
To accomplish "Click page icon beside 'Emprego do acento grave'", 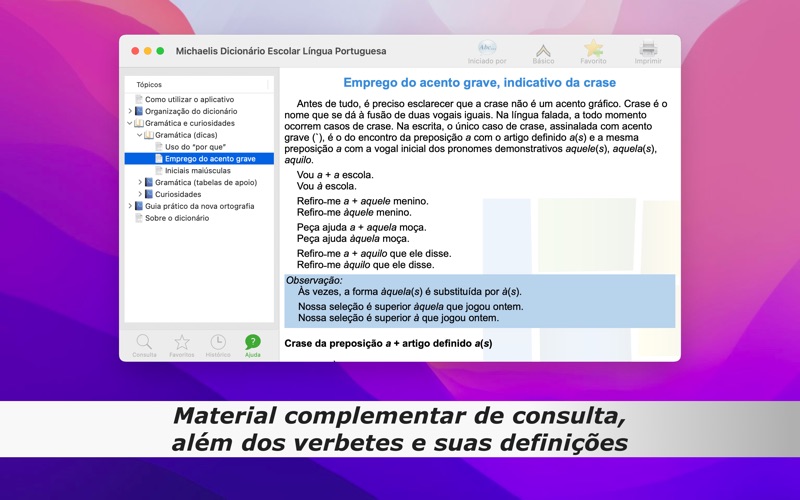I will coord(159,159).
